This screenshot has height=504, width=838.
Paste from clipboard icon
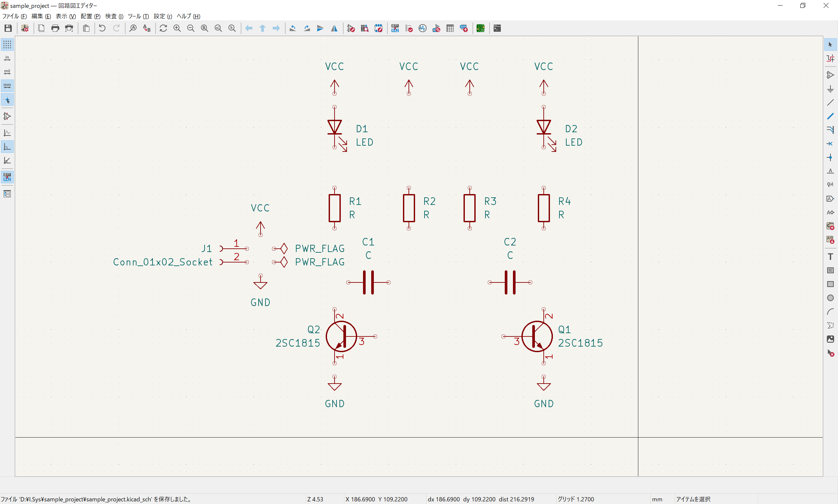[x=86, y=28]
